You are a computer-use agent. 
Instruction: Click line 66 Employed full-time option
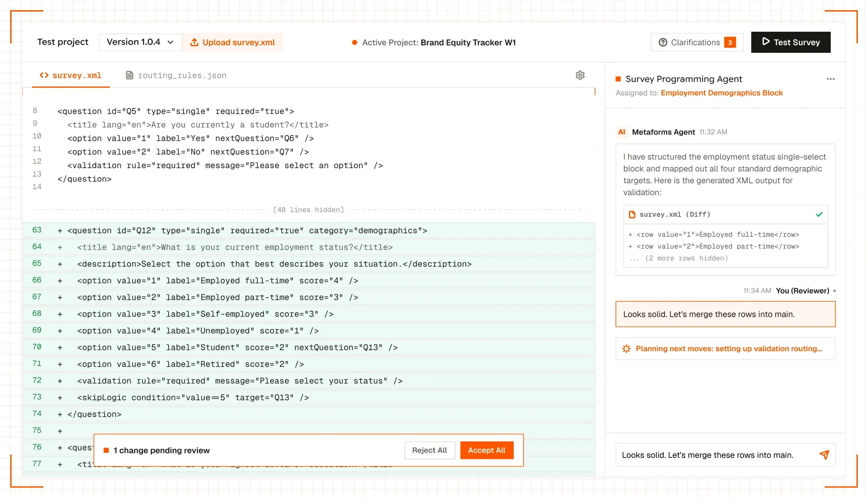pos(217,280)
